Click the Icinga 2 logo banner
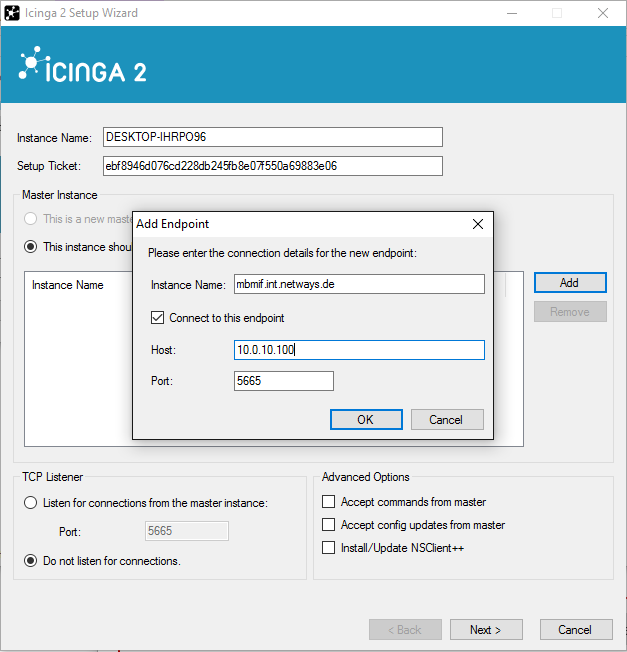This screenshot has height=652, width=627. [x=83, y=65]
